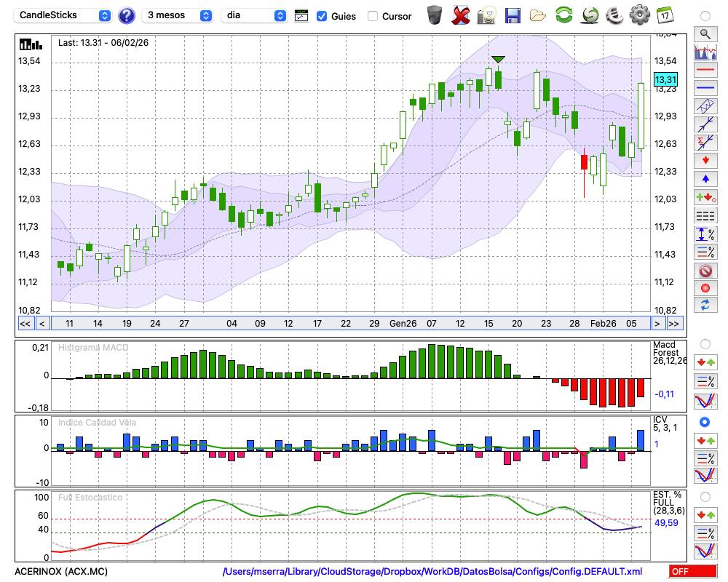Image resolution: width=728 pixels, height=582 pixels.
Task: Open the calendar date icon
Action: coord(664,15)
